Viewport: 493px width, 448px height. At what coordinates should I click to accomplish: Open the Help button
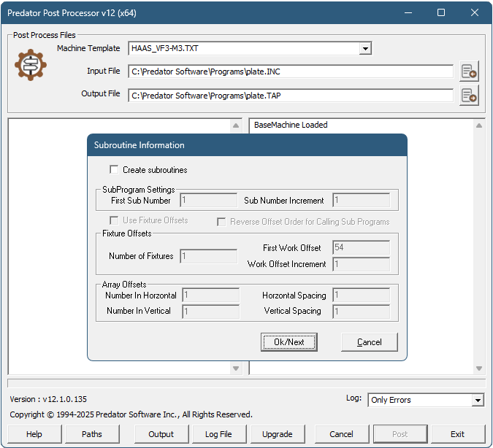coord(34,434)
